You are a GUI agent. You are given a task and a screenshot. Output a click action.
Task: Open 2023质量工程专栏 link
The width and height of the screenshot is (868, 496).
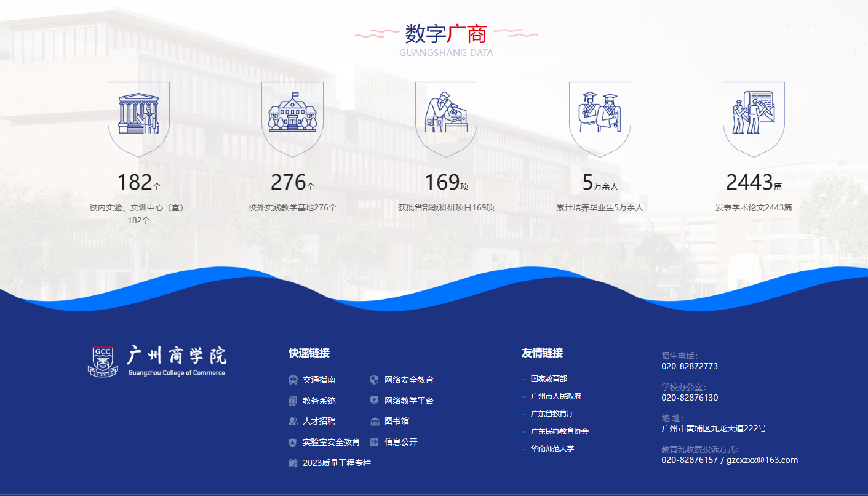tap(336, 463)
